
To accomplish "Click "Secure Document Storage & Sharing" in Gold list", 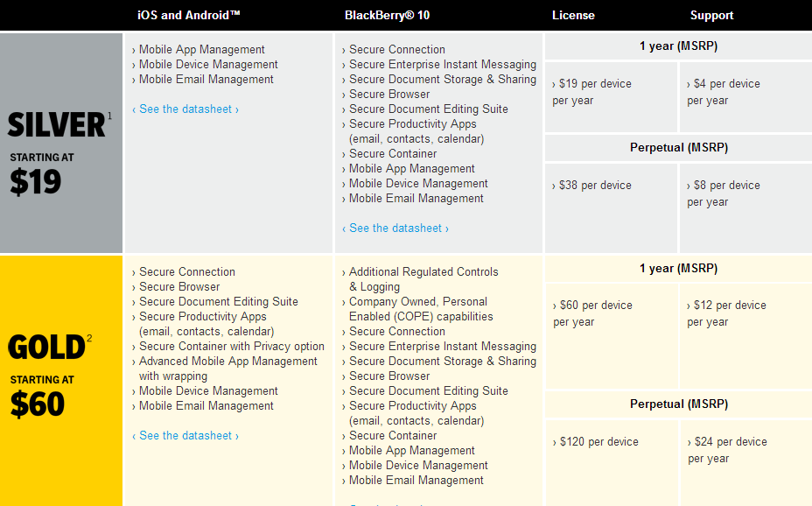I will pyautogui.click(x=442, y=362).
